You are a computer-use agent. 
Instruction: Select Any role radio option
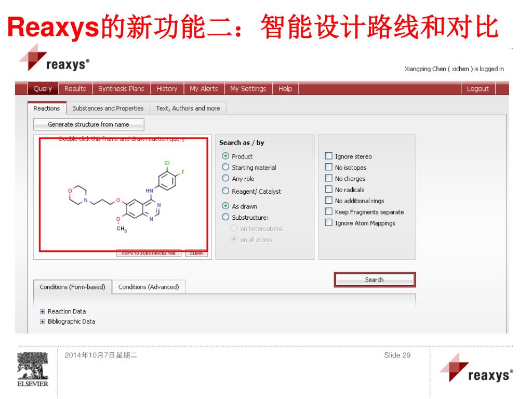point(225,179)
